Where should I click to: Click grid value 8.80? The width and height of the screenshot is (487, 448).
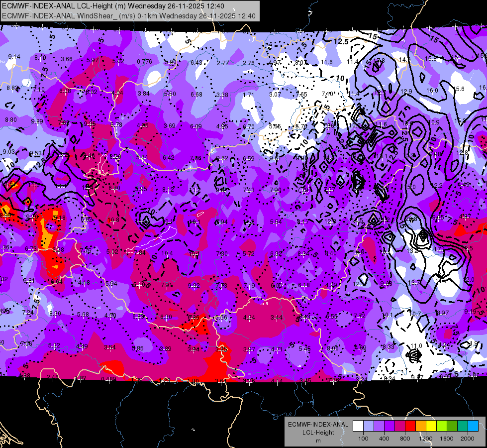coord(11,119)
